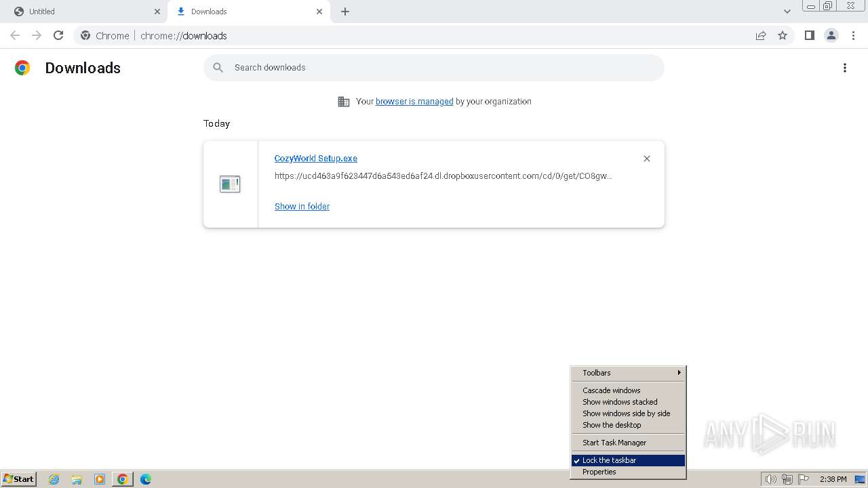Viewport: 868px width, 488px height.
Task: Click the Chrome logo beside Downloads
Action: 22,68
